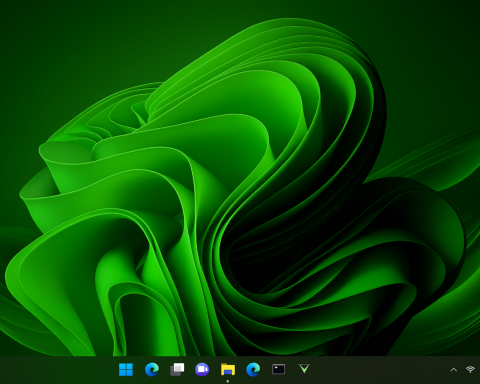This screenshot has height=384, width=480.
Task: Open the black terminal window icon
Action: pyautogui.click(x=278, y=369)
